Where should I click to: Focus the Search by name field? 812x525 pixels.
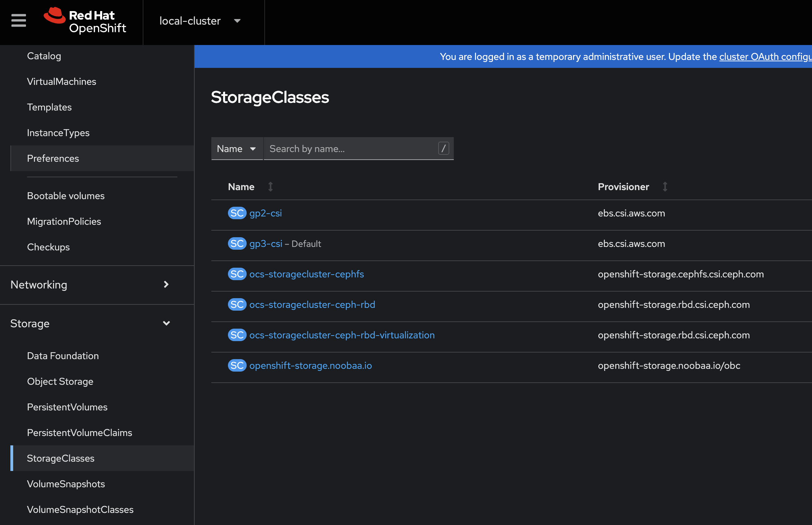[350, 149]
